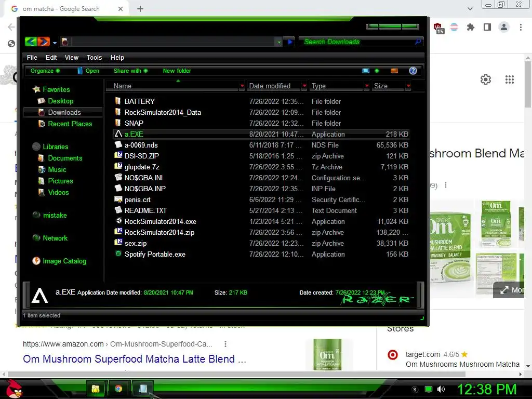
Task: Open the Tools menu
Action: tap(95, 57)
